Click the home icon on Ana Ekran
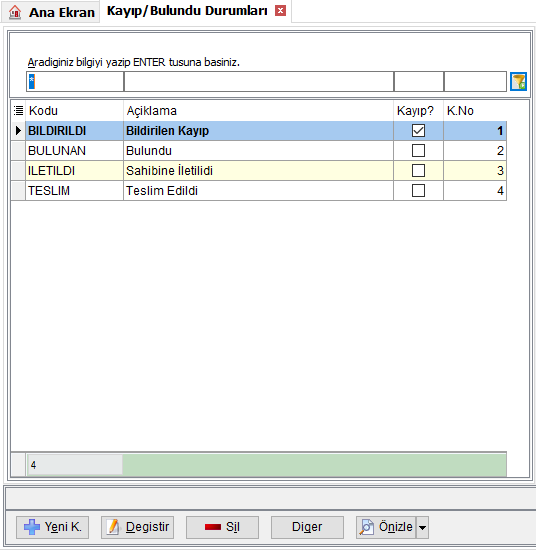Image resolution: width=536 pixels, height=550 pixels. [15, 12]
